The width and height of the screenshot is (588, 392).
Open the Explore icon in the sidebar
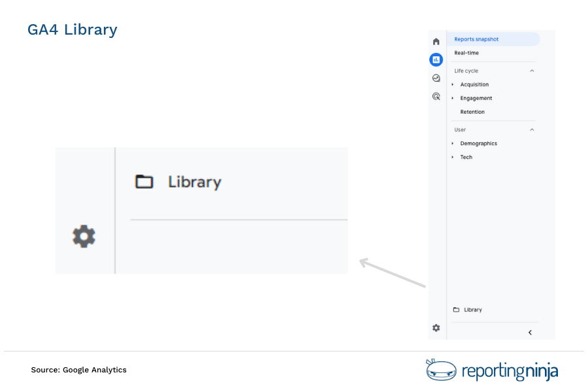436,78
